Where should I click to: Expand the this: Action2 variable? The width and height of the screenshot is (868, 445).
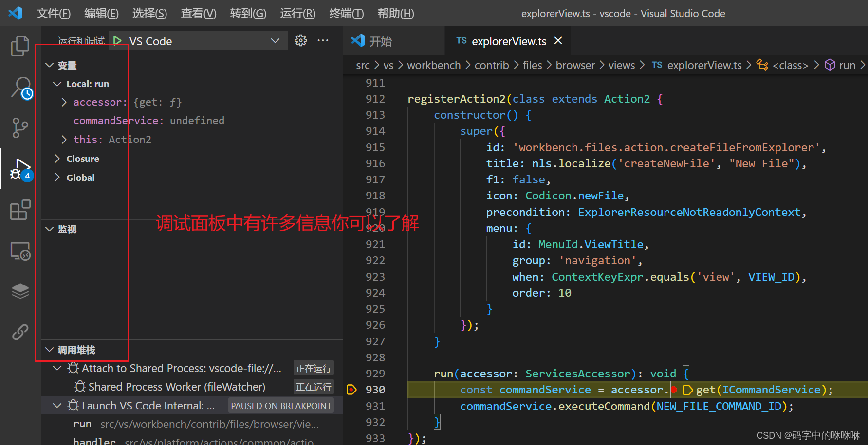point(64,139)
